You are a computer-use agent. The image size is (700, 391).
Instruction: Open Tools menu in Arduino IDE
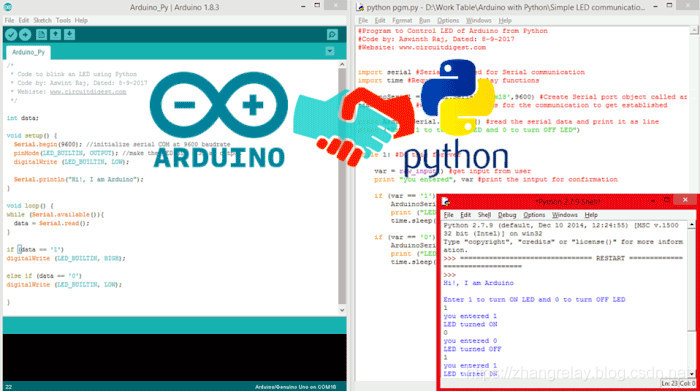pos(63,21)
